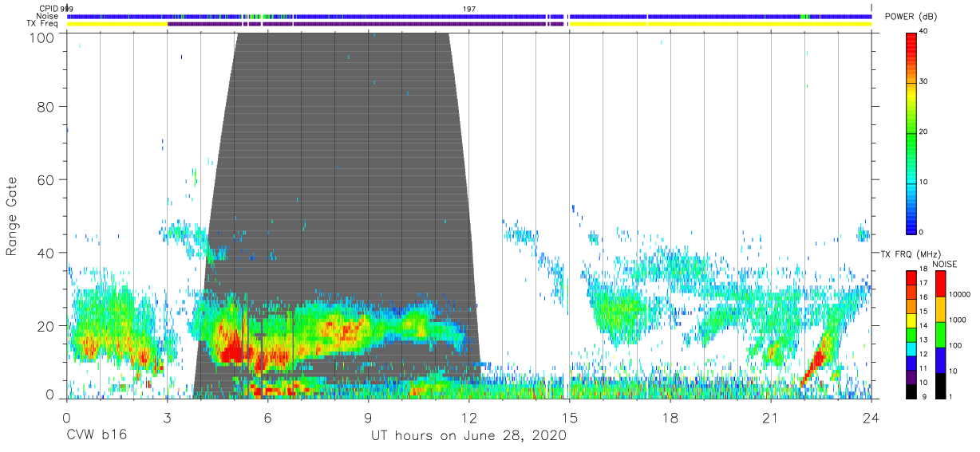
Task: Pick the red swatch in NOISE legend
Action: (940, 283)
